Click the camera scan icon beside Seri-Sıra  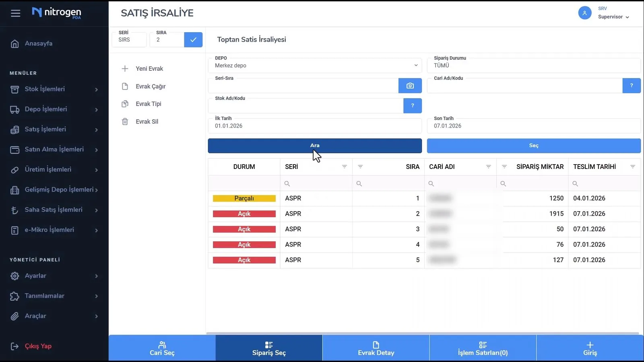(x=410, y=86)
